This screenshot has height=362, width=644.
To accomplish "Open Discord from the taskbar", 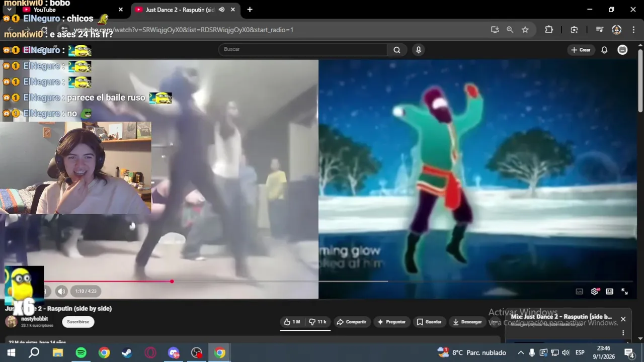I will pyautogui.click(x=173, y=352).
